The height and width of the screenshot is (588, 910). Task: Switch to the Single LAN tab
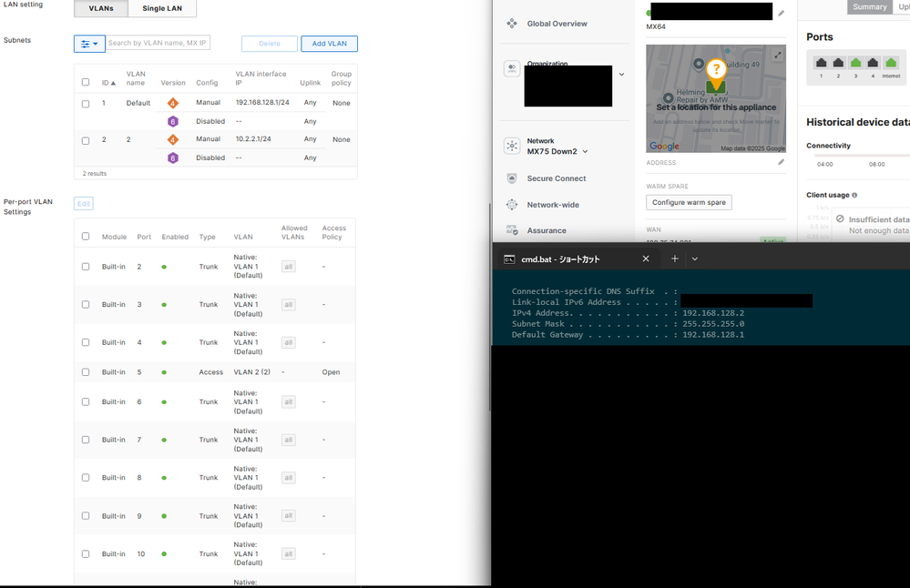(x=162, y=8)
